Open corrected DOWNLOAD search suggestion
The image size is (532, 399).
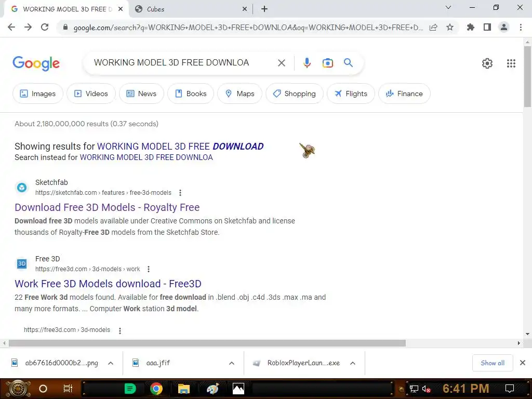(x=180, y=146)
